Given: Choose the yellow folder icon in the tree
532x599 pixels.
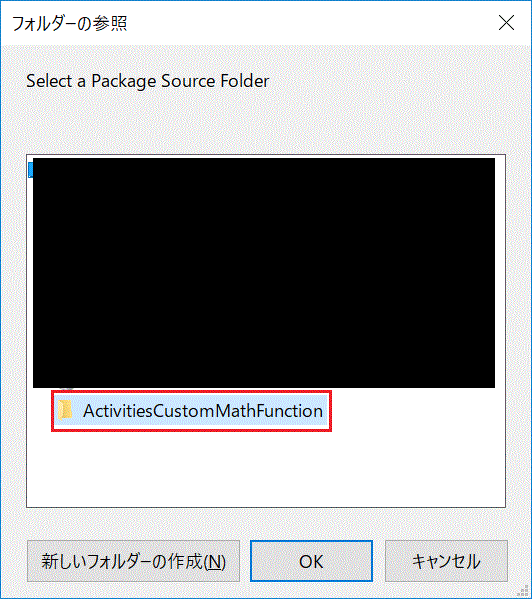Looking at the screenshot, I should (x=65, y=411).
